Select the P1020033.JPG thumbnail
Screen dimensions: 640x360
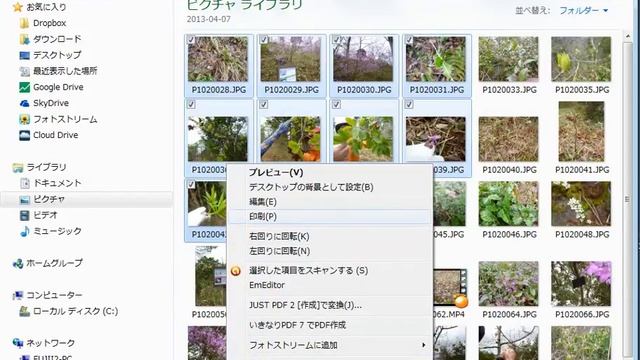(x=509, y=59)
